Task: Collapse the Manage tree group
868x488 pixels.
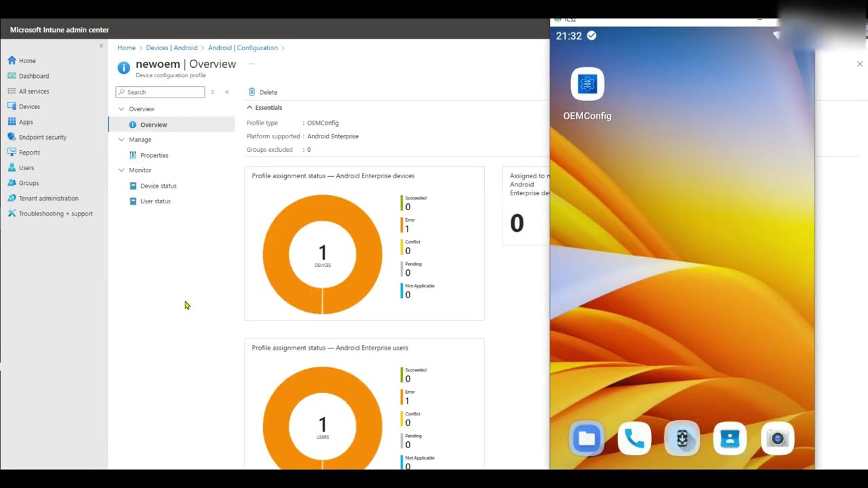Action: point(121,140)
